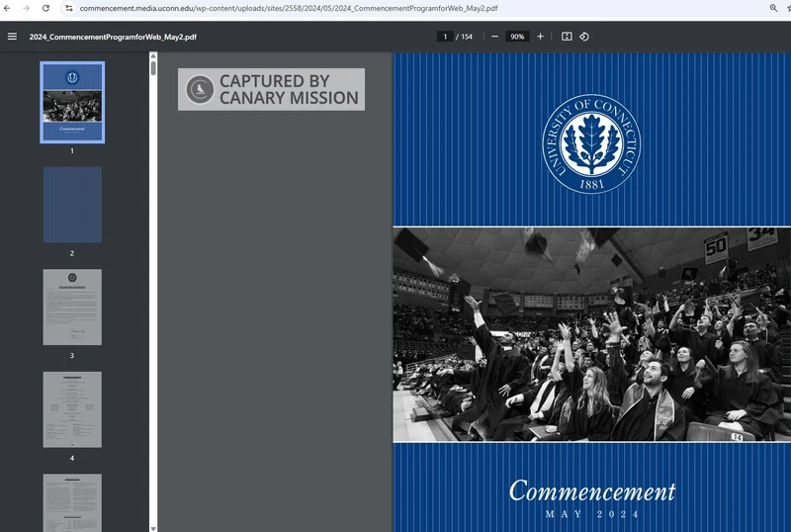Click the fit to page icon
This screenshot has width=791, height=532.
[x=567, y=37]
